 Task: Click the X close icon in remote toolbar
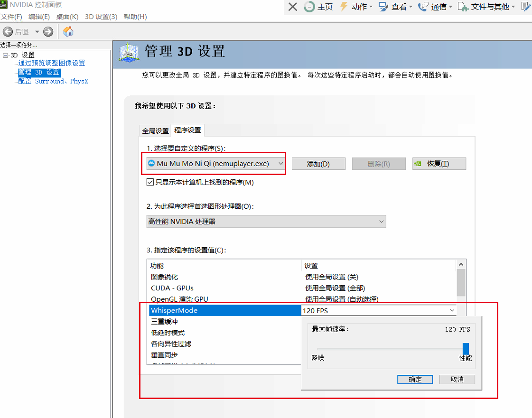(292, 7)
